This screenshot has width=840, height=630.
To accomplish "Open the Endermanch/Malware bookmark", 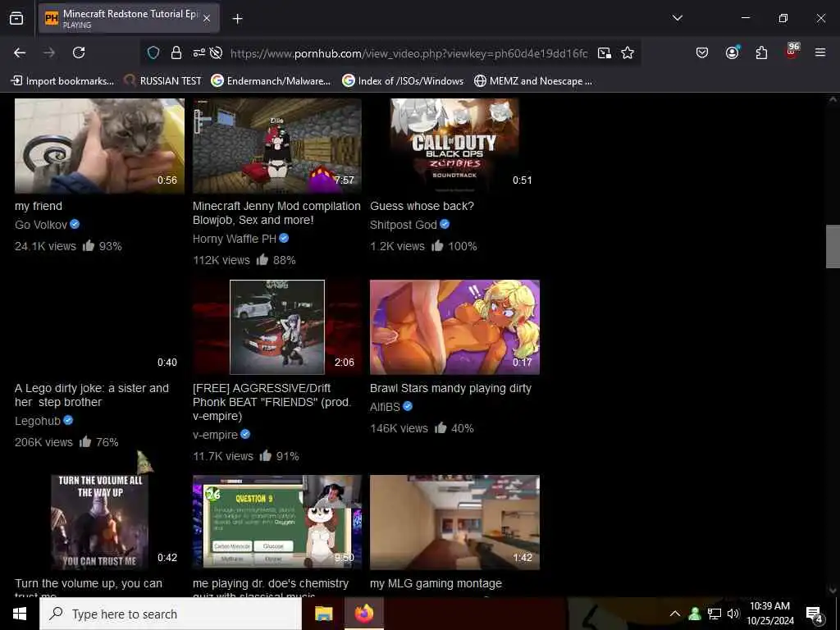I will point(271,81).
